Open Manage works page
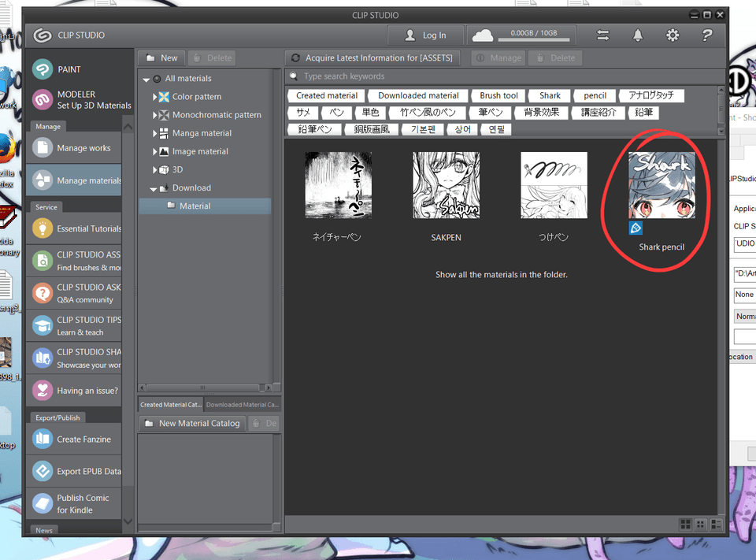The width and height of the screenshot is (756, 560). pos(74,147)
